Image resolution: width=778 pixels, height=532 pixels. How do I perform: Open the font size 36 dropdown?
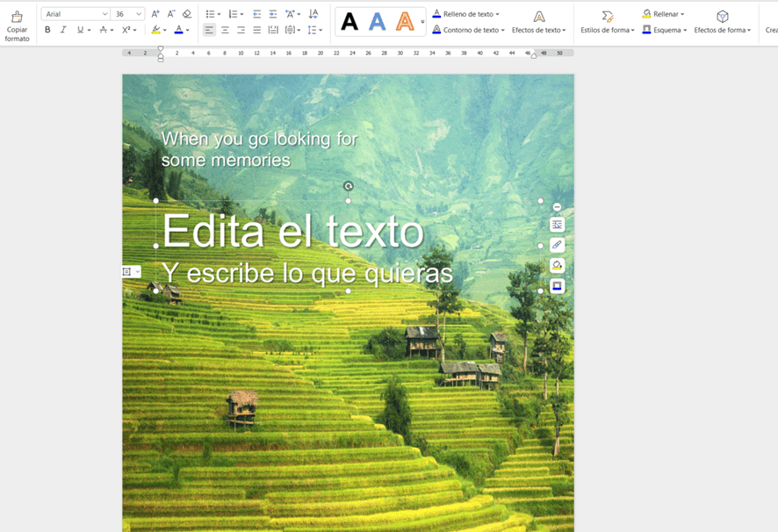coord(139,14)
